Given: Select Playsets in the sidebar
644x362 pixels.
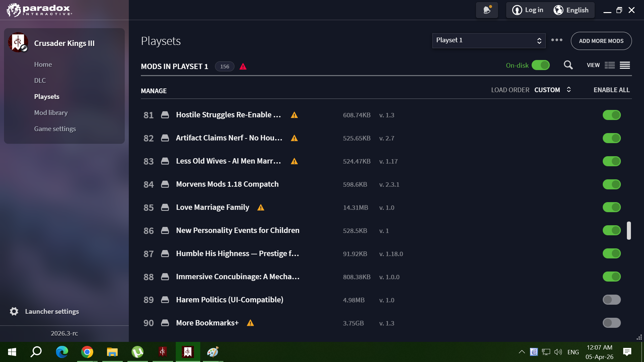Looking at the screenshot, I should (x=47, y=97).
